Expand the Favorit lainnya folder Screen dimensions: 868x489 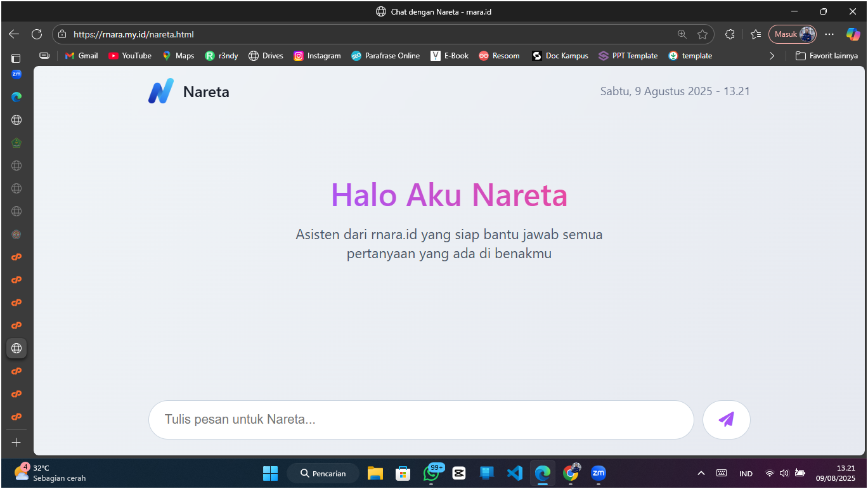pyautogui.click(x=826, y=55)
